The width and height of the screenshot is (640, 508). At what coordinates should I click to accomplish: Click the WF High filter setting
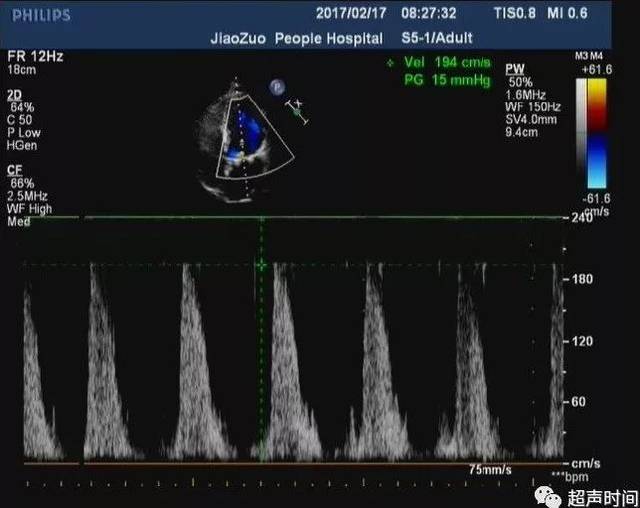click(30, 209)
